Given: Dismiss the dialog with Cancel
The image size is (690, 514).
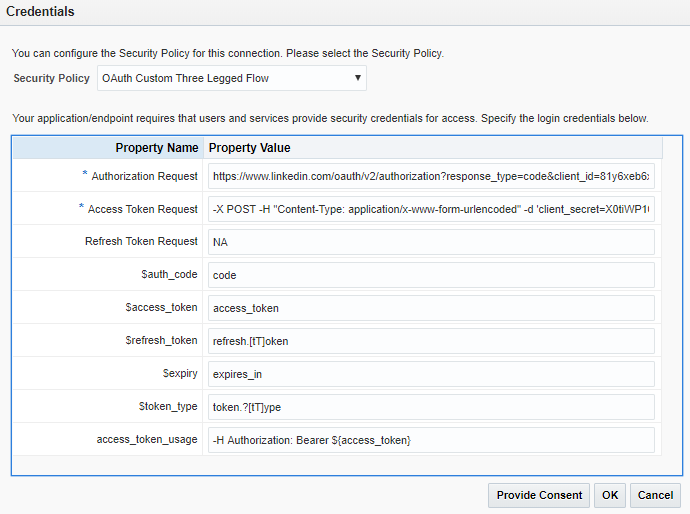Looking at the screenshot, I should (655, 495).
